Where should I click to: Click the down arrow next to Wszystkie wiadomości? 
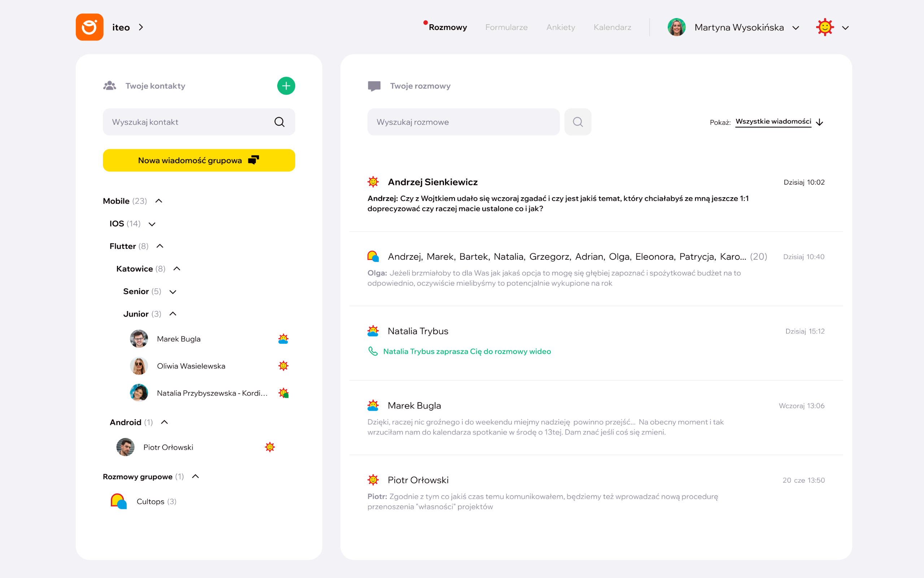819,122
